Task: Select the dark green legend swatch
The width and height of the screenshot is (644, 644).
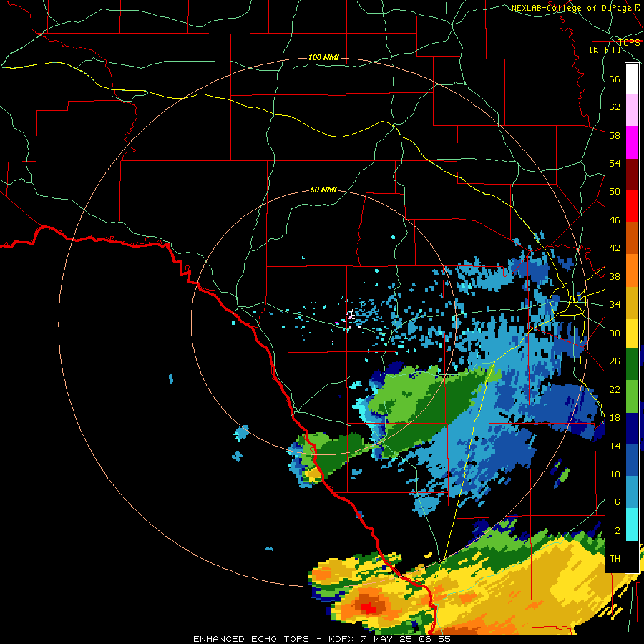Action: 632,364
